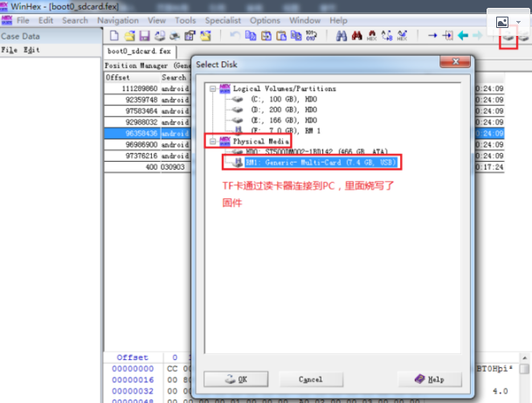Select the F: 7.0 GB RM 1 volume
The height and width of the screenshot is (403, 532).
[286, 131]
